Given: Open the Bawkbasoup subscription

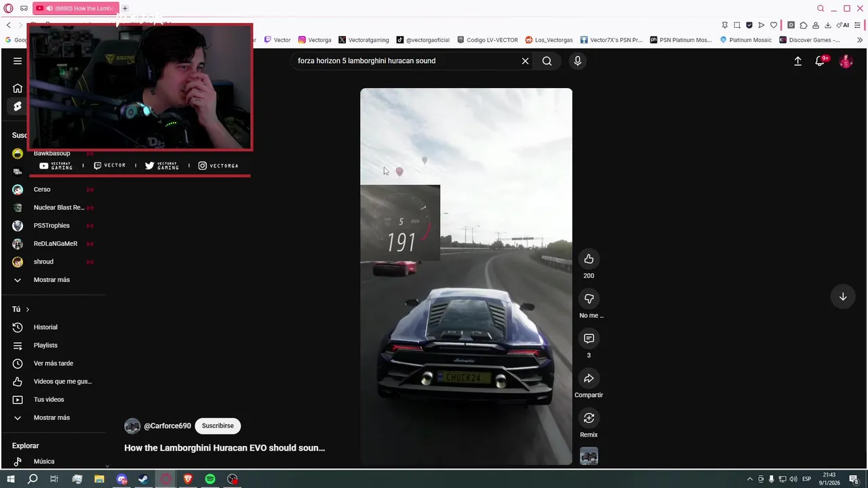Looking at the screenshot, I should (52, 153).
